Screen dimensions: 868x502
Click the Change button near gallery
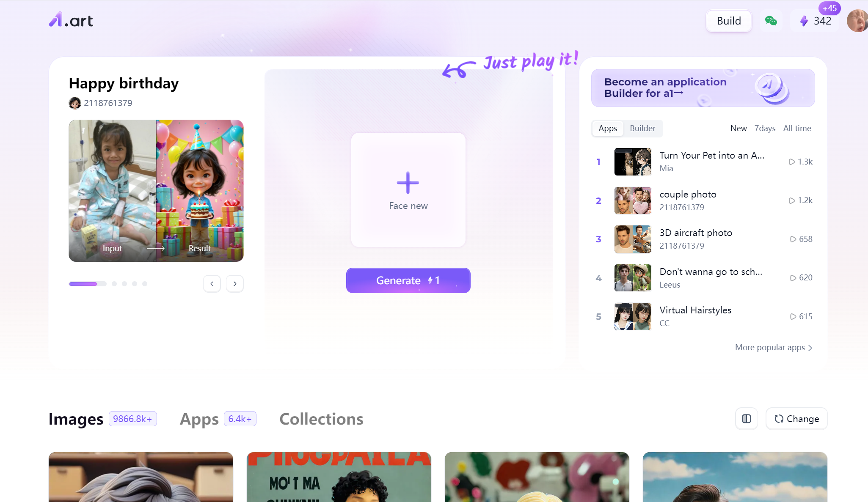coord(796,419)
